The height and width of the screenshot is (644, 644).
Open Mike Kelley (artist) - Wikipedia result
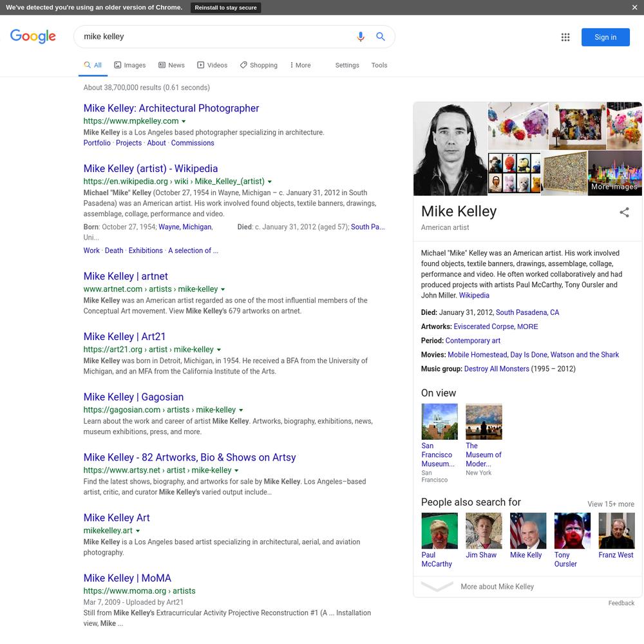150,168
